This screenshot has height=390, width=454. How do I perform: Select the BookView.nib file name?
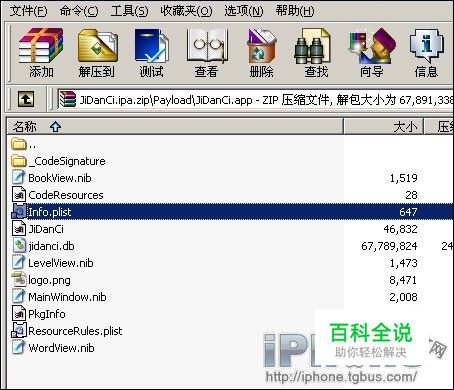point(60,178)
